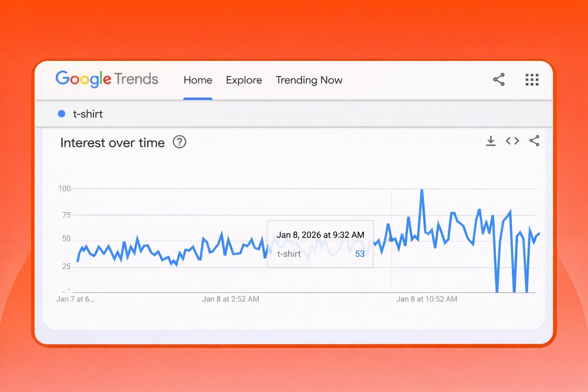Go to the Home tab
588x392 pixels.
tap(198, 80)
